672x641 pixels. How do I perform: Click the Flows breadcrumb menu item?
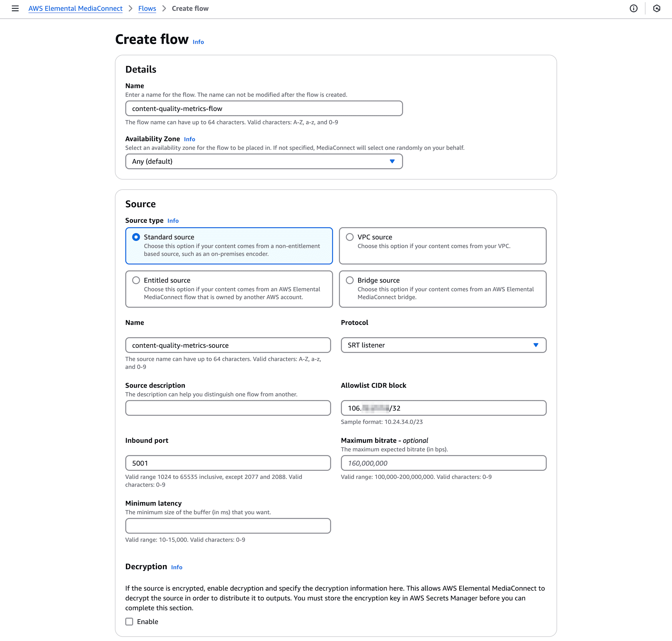point(146,8)
